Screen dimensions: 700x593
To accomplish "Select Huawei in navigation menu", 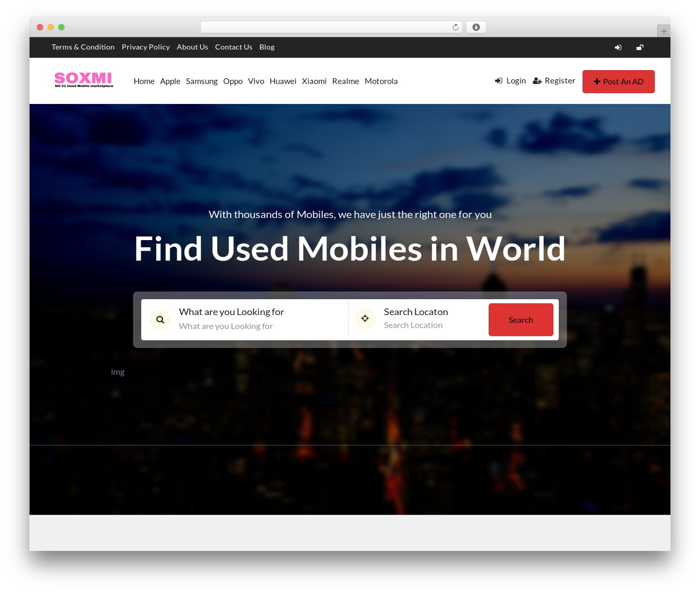I will tap(283, 81).
